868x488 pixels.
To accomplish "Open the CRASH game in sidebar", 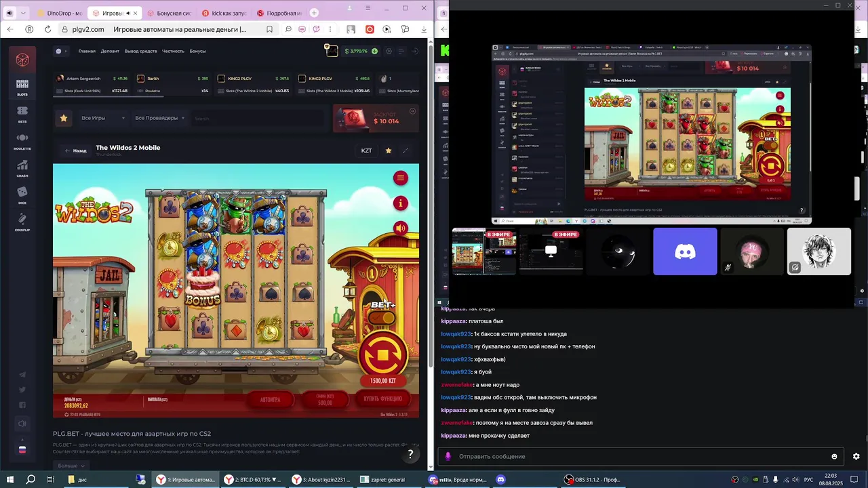I will tap(22, 169).
